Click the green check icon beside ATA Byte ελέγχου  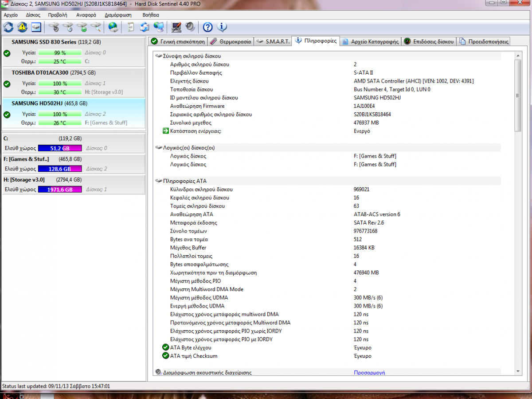(x=166, y=348)
